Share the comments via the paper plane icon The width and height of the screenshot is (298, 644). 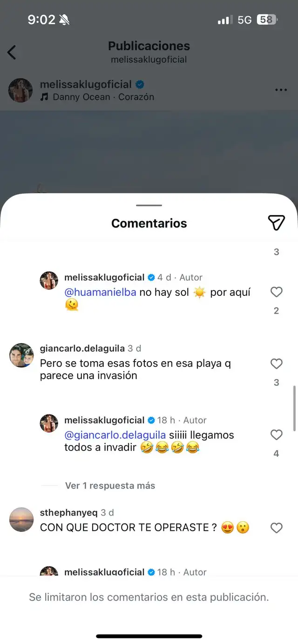pos(277,223)
